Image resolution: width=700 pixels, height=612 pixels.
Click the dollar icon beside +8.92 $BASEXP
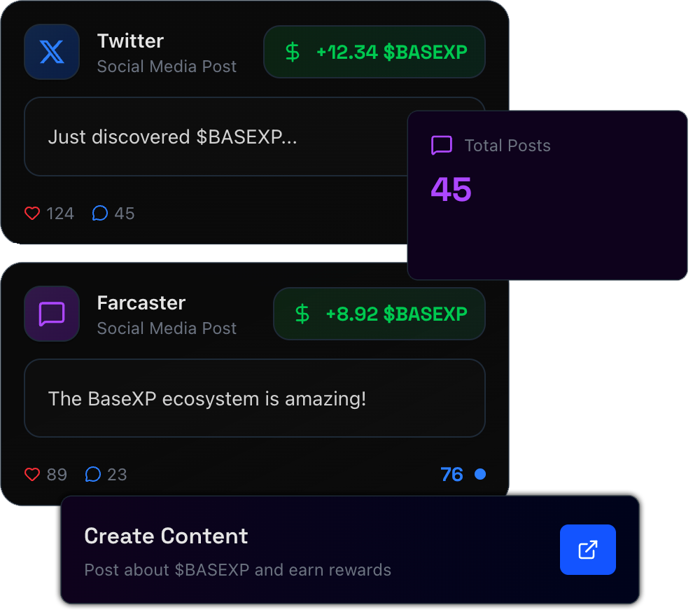click(x=301, y=314)
